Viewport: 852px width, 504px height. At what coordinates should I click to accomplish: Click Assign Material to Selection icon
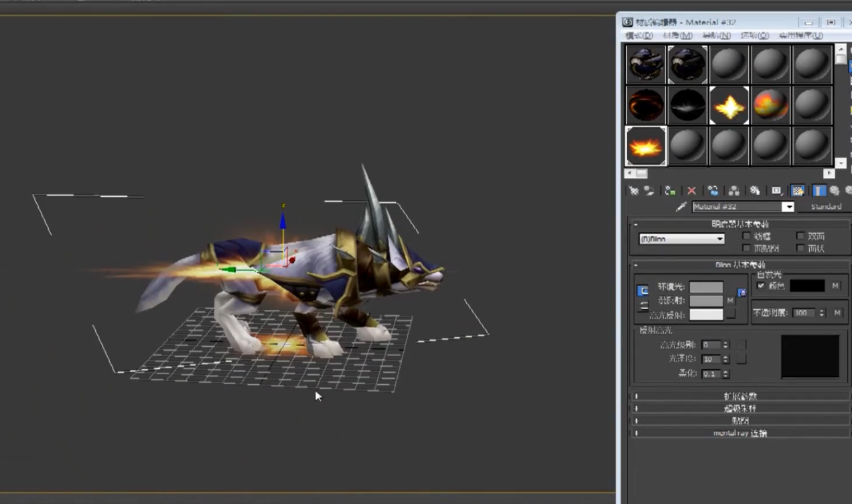coord(670,191)
